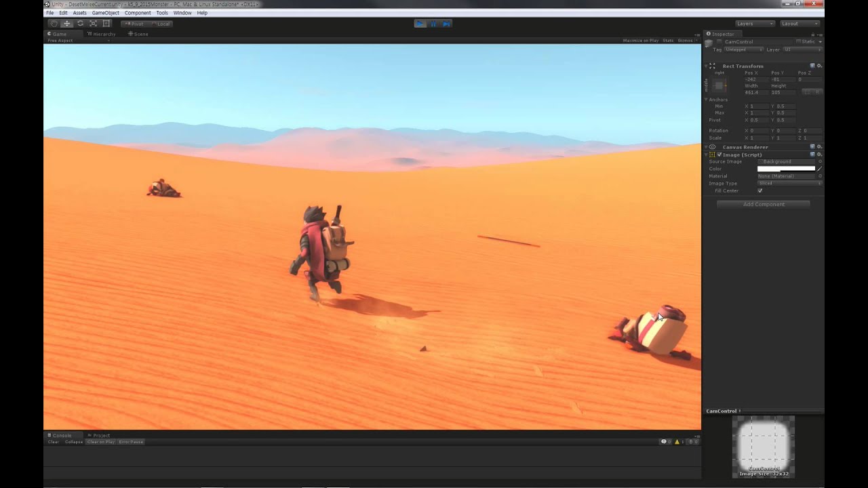Open the Edit menu
Image resolution: width=868 pixels, height=488 pixels.
coord(63,13)
